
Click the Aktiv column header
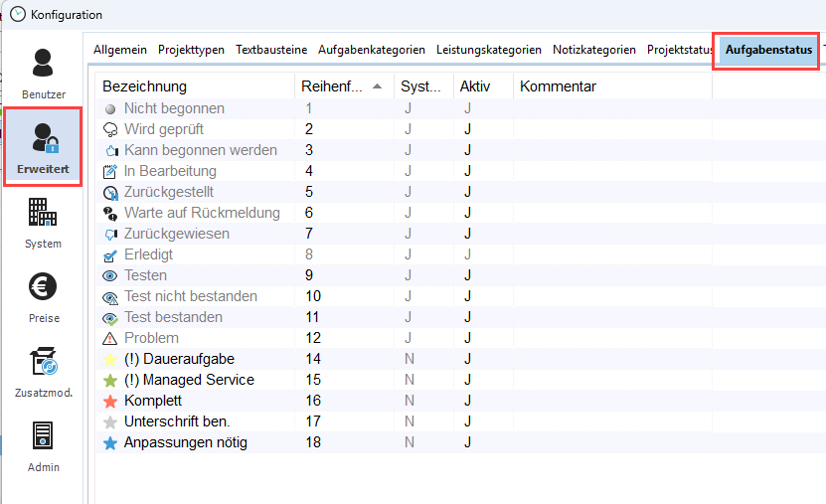475,86
